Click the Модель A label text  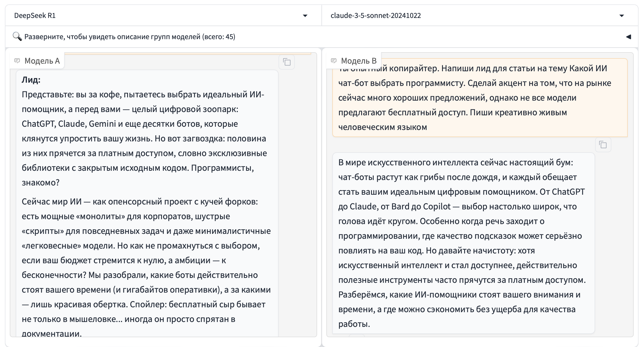42,61
